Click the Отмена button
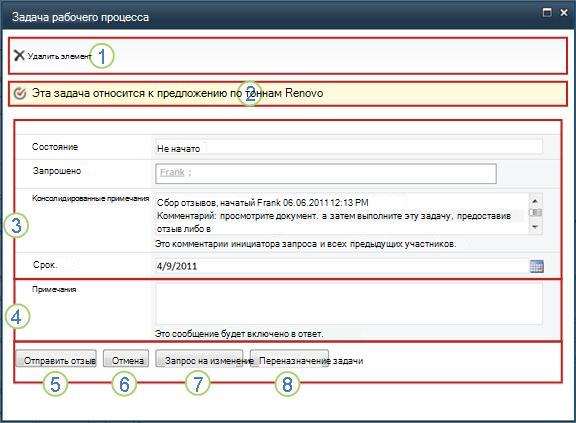 [x=126, y=358]
